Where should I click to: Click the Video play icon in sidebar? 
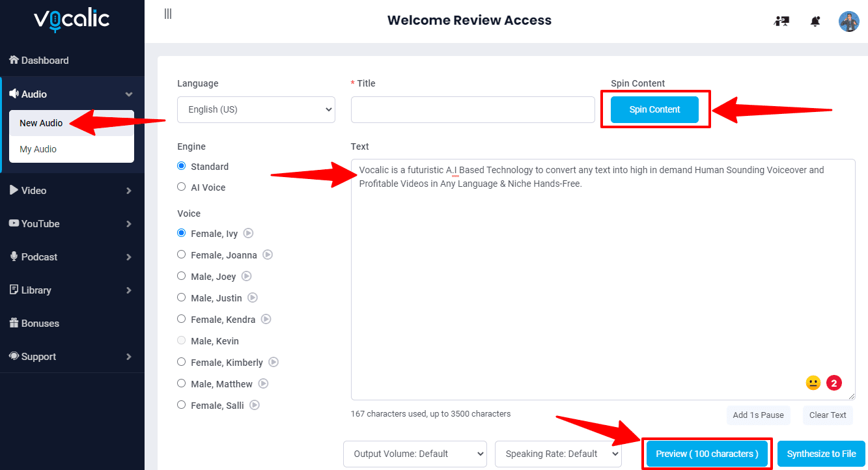tap(14, 190)
